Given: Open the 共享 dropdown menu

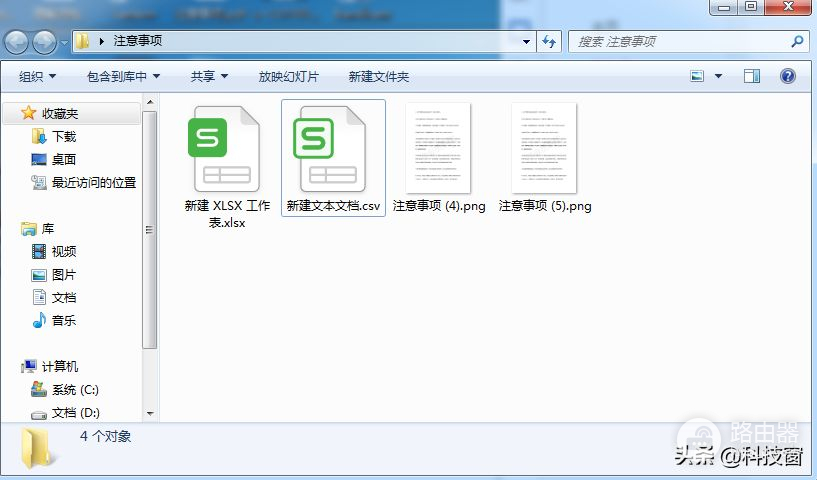Looking at the screenshot, I should pos(209,76).
